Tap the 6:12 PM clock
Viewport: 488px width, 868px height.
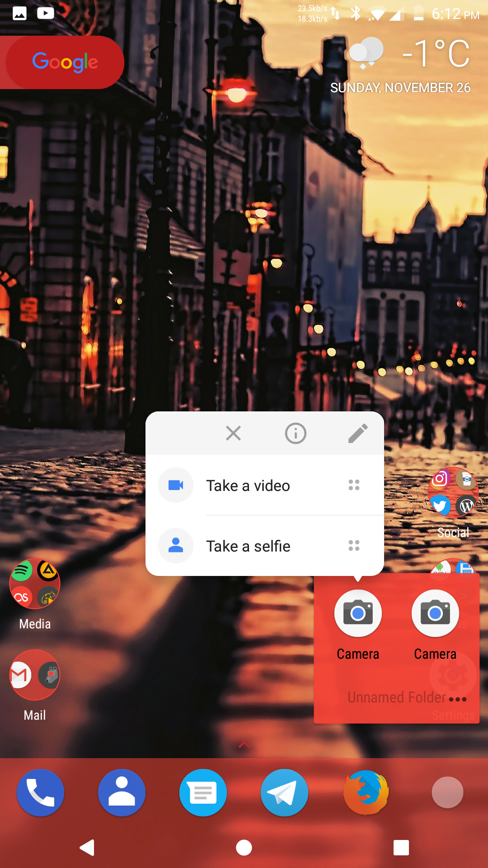pos(455,14)
